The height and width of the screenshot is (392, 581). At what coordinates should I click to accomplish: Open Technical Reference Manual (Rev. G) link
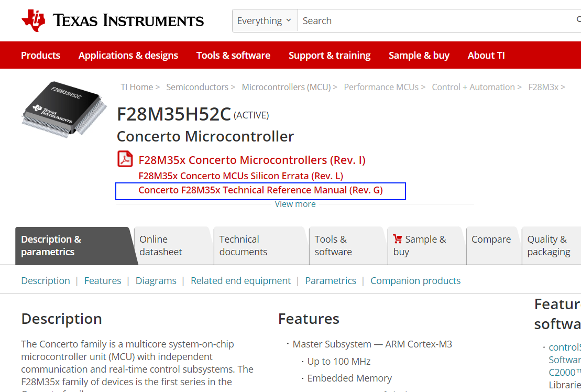[260, 190]
